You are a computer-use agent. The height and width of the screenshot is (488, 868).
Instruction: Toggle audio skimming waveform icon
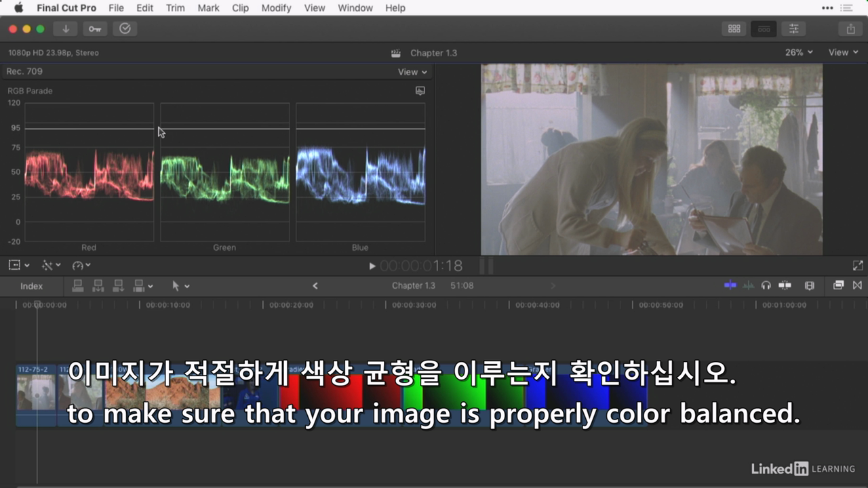click(748, 285)
